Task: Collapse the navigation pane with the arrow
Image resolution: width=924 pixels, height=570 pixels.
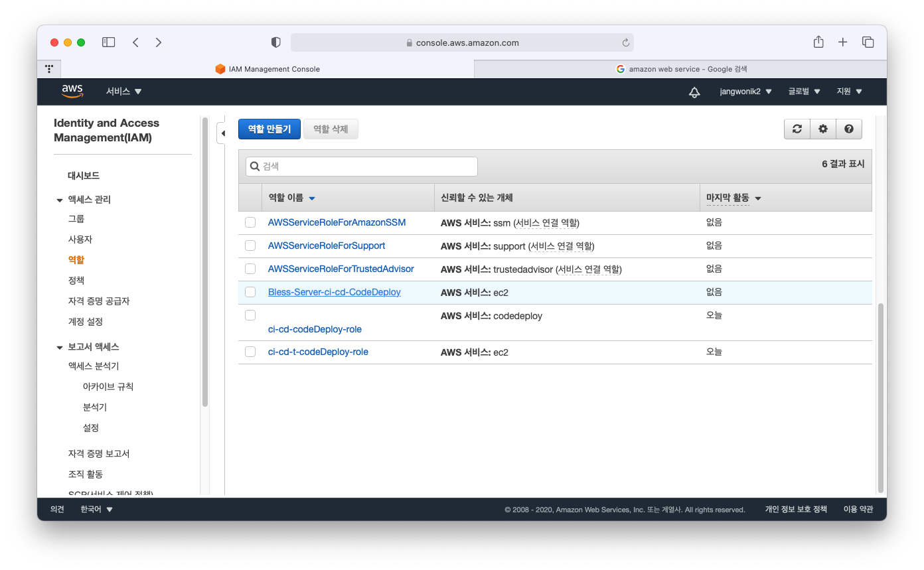Action: click(222, 133)
